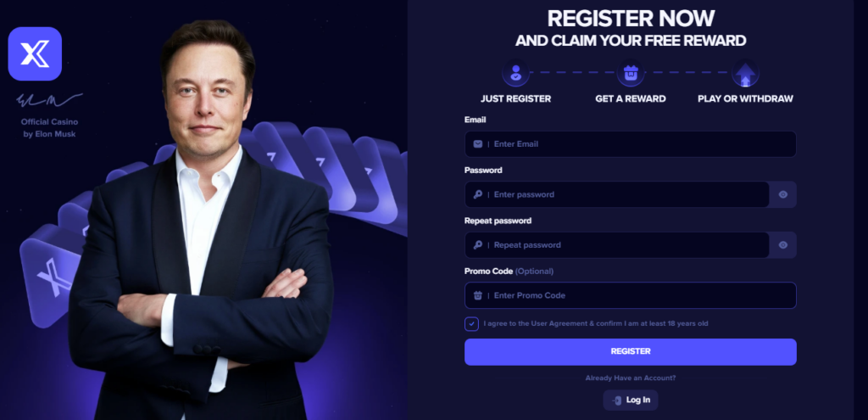868x420 pixels.
Task: Toggle Repeat password visibility eye icon
Action: click(x=783, y=245)
